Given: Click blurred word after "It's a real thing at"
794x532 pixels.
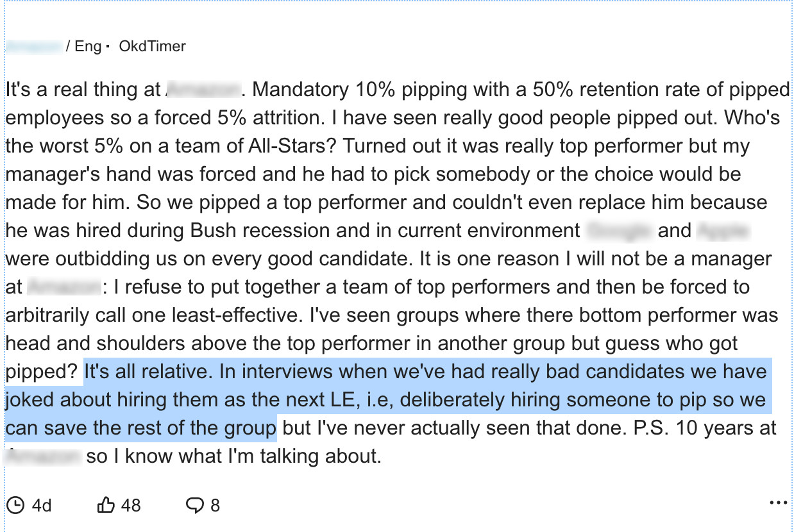Looking at the screenshot, I should click(203, 89).
